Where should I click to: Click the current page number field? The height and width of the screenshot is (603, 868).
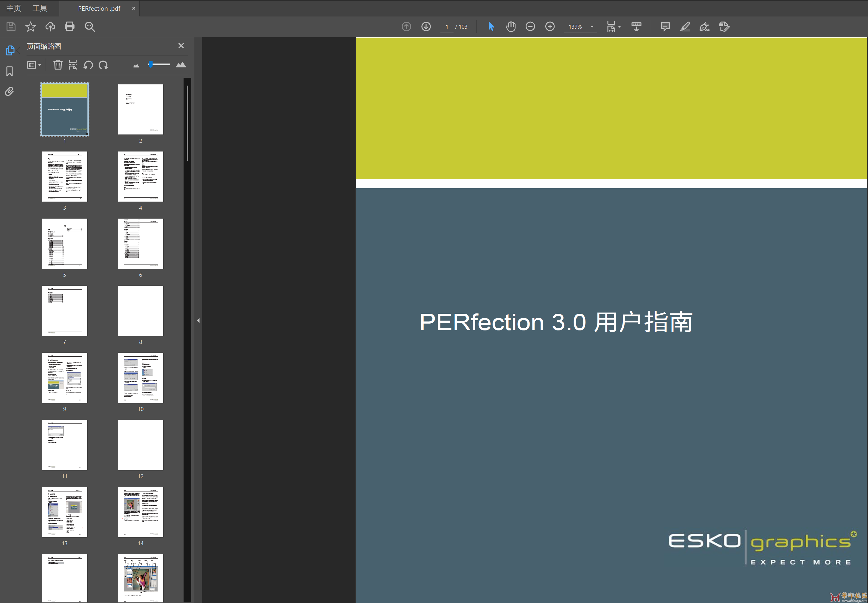tap(447, 27)
